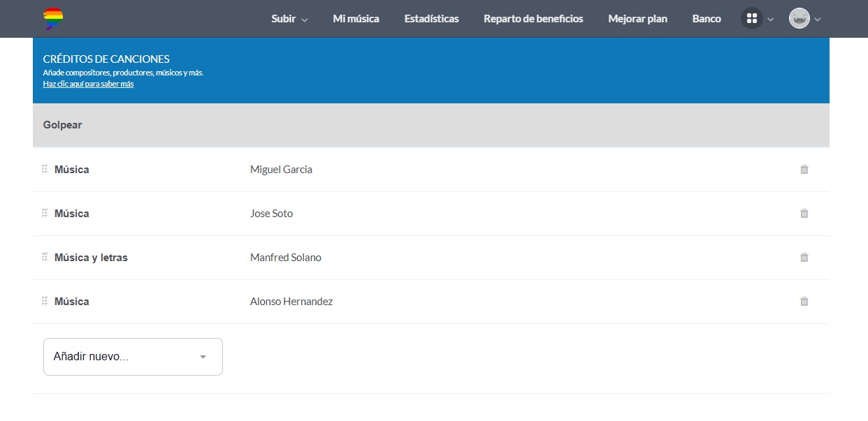This screenshot has height=421, width=868.
Task: Click the name Jose Soto
Action: click(x=271, y=214)
